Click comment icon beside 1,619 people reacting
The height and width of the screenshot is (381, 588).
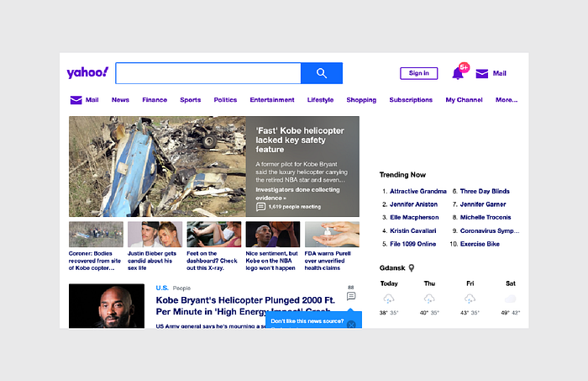(x=260, y=207)
